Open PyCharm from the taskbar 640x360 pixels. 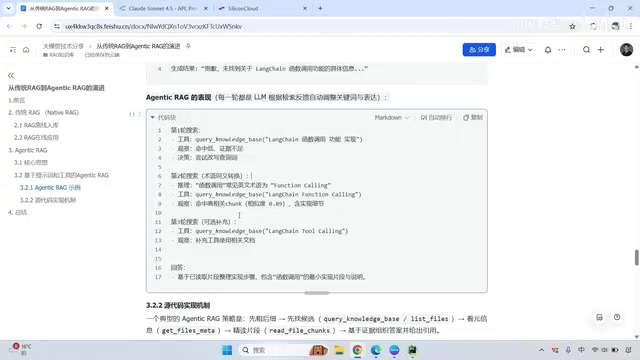click(x=412, y=350)
